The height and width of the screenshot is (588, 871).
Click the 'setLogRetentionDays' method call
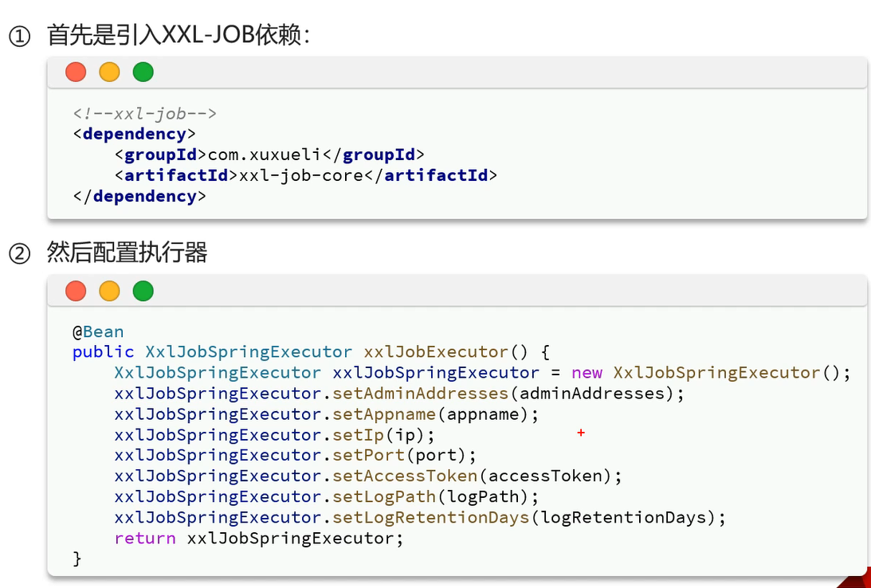pos(430,517)
